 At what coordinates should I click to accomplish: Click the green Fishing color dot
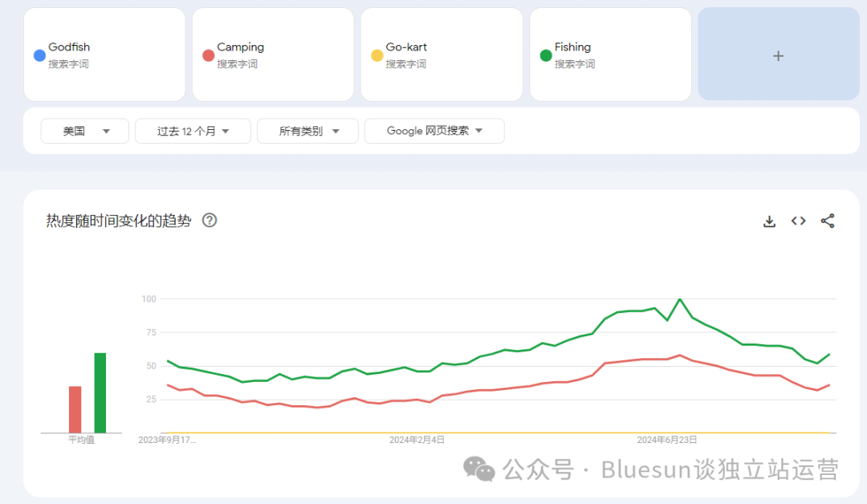point(545,55)
